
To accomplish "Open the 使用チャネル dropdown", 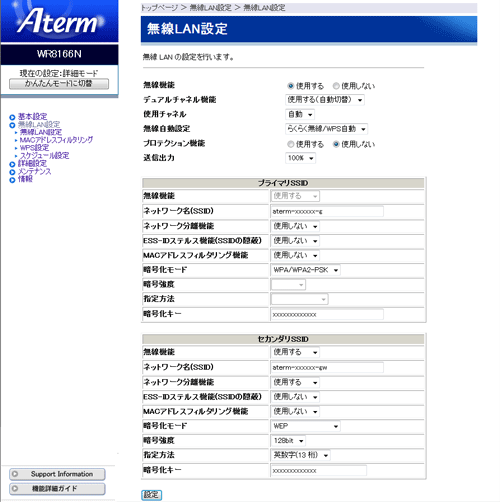I will click(300, 114).
